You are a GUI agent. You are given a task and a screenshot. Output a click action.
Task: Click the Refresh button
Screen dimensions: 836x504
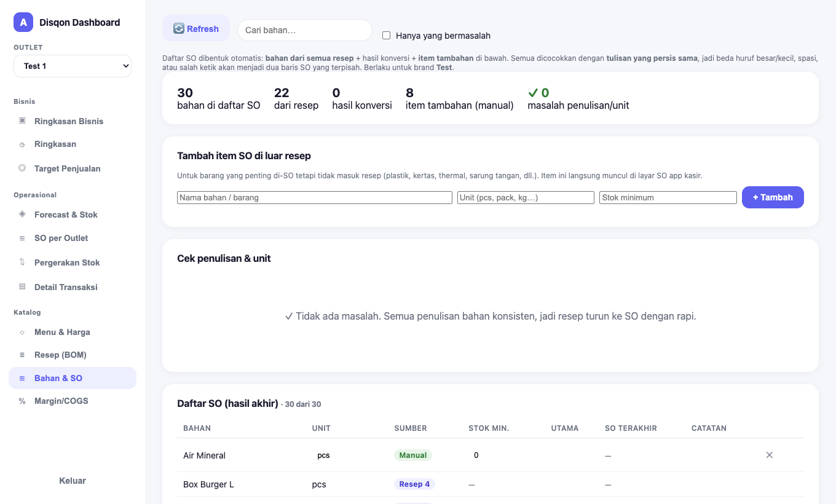[196, 28]
